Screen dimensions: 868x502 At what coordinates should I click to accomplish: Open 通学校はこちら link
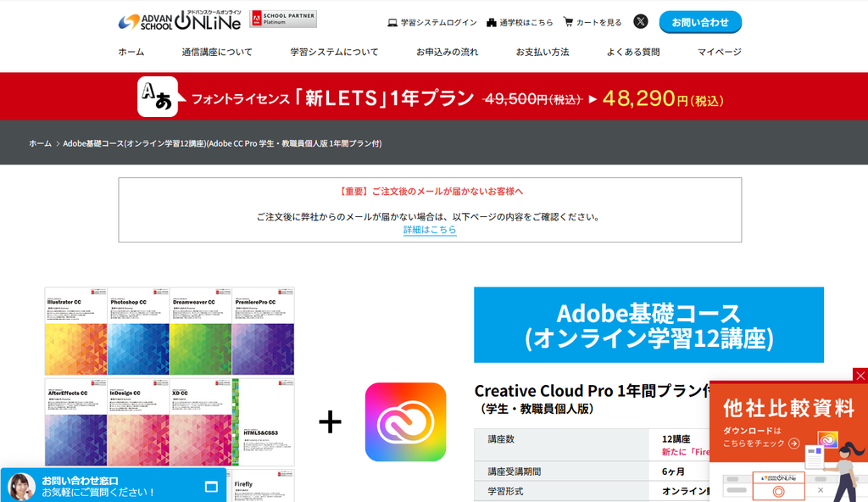coord(526,23)
